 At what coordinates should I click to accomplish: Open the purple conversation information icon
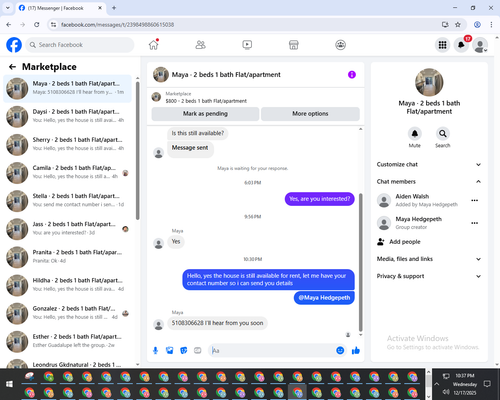[352, 75]
